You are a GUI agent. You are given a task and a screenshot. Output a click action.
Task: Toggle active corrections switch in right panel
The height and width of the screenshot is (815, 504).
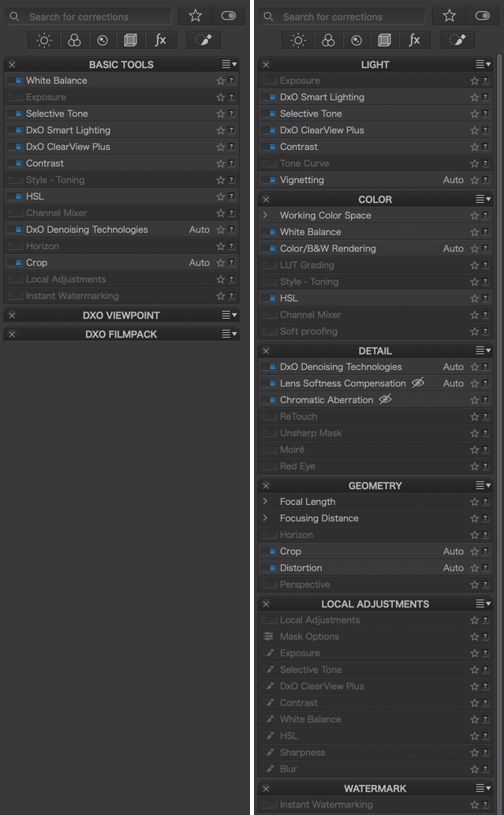tap(483, 16)
